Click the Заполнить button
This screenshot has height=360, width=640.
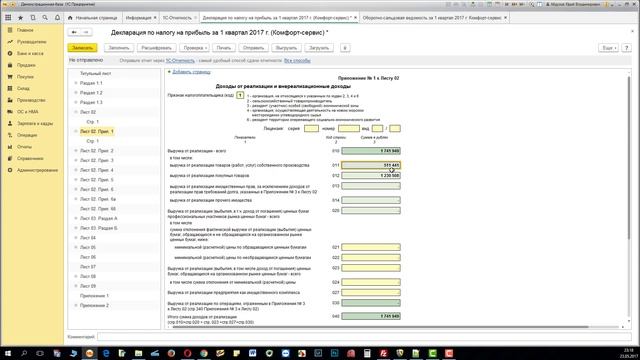pyautogui.click(x=119, y=48)
